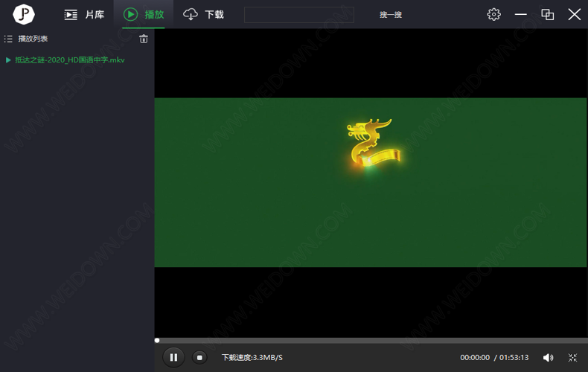Click the 下载速度:3.3MB/S status text

pos(252,357)
